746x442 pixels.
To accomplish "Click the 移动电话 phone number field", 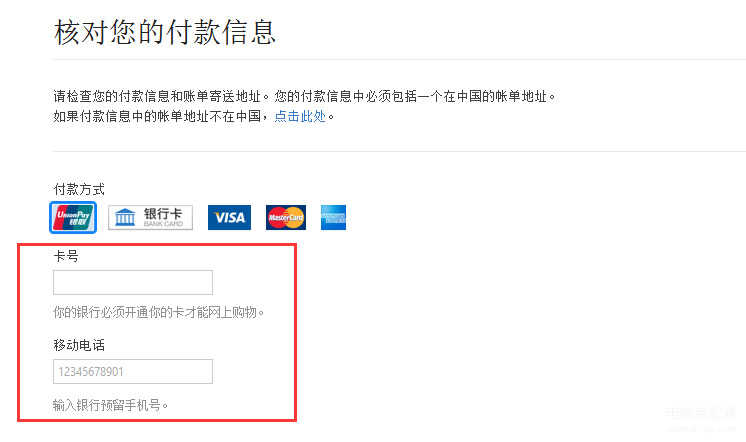I will [x=133, y=371].
